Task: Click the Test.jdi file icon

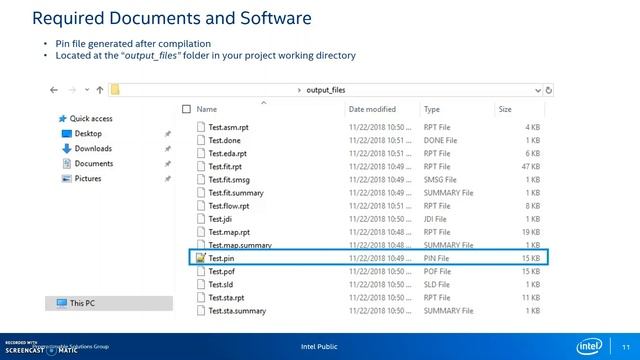Action: tap(201, 219)
